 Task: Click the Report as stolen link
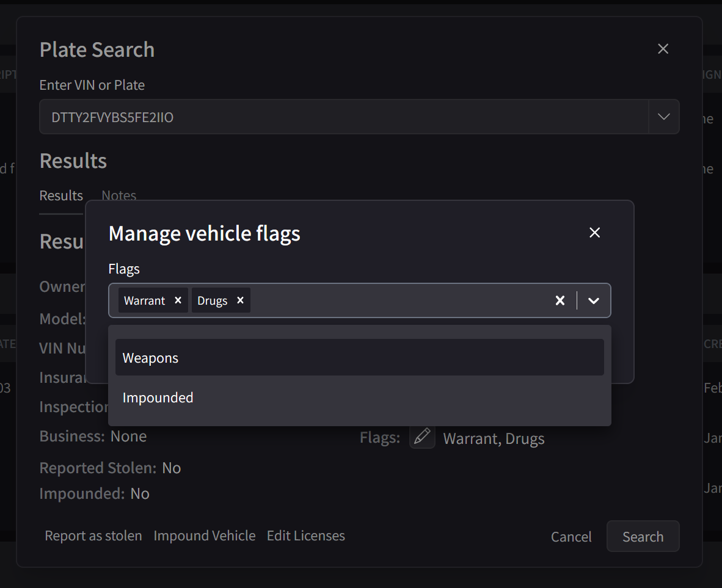(93, 535)
